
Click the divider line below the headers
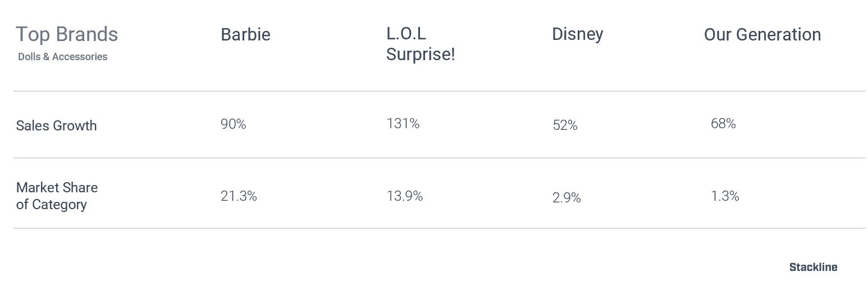click(439, 91)
